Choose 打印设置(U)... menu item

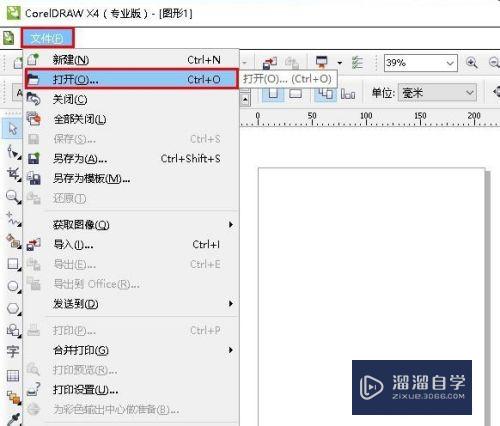pyautogui.click(x=131, y=390)
